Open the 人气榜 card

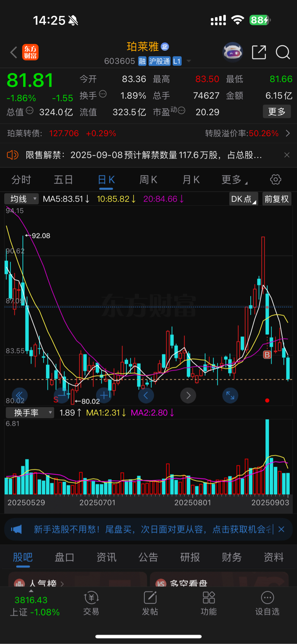click(78, 579)
